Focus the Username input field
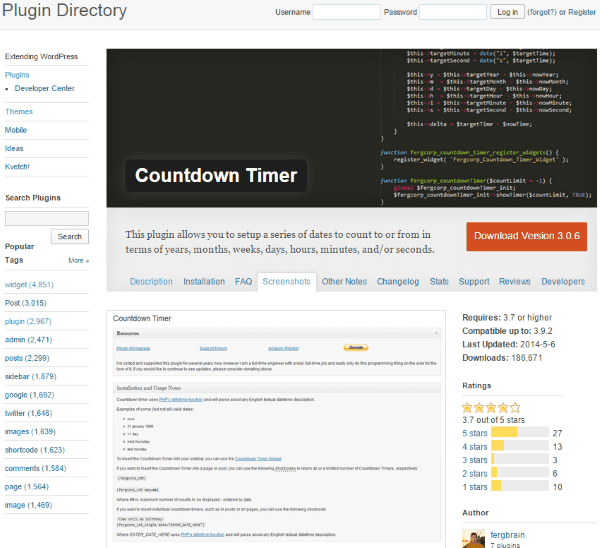 (x=346, y=12)
